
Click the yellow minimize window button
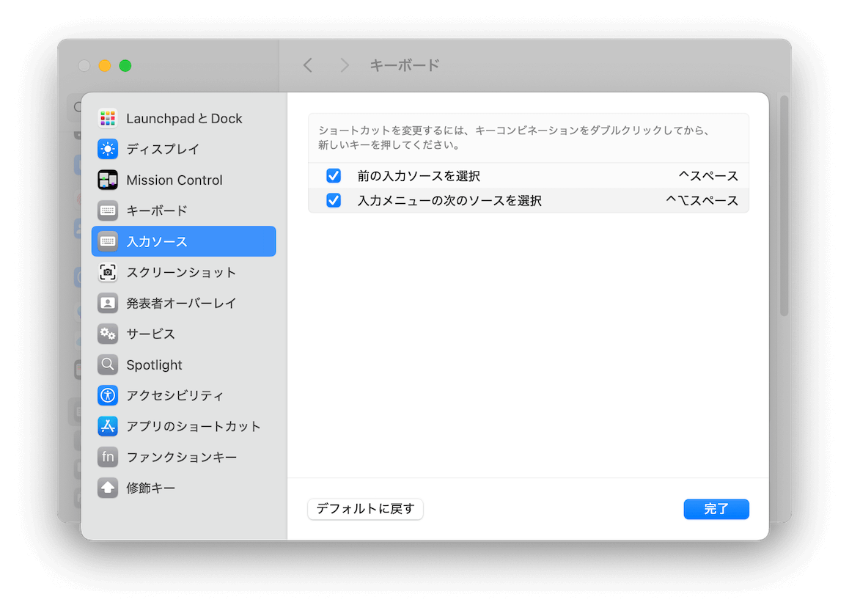coord(105,65)
